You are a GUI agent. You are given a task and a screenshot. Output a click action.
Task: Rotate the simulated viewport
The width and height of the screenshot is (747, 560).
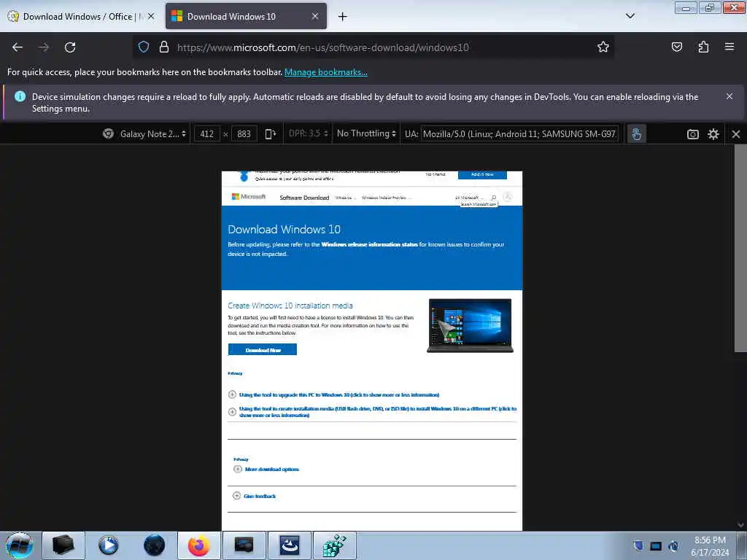pos(270,134)
